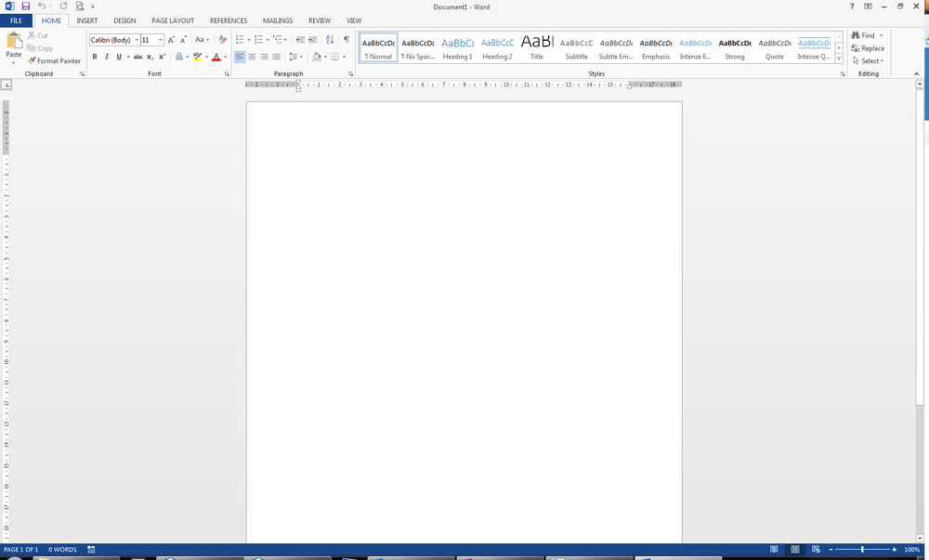Click the zoom slider handle

863,550
